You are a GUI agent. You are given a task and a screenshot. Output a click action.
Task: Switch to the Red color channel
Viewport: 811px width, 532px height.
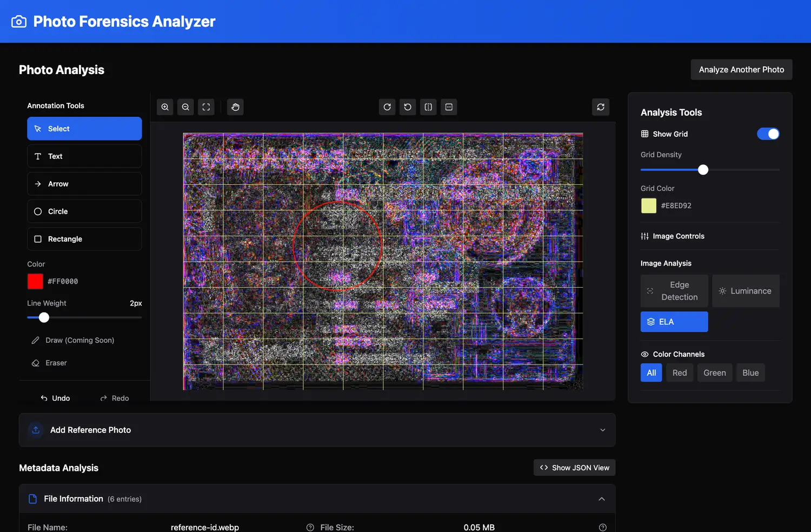point(679,373)
